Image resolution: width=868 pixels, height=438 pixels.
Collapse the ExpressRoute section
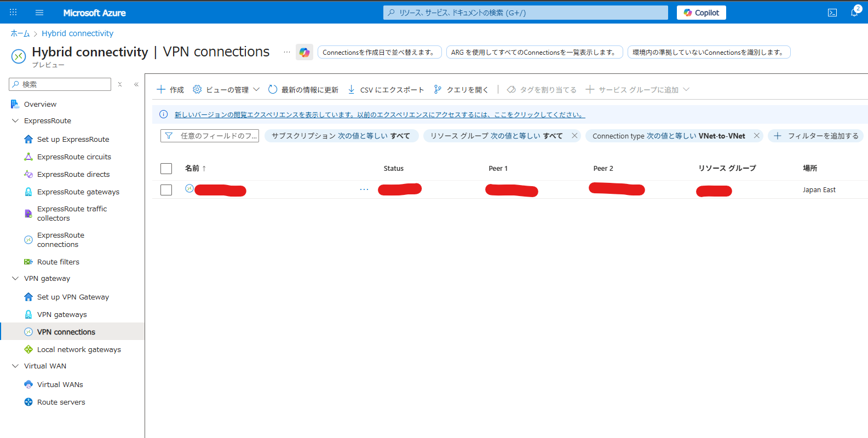pos(15,120)
